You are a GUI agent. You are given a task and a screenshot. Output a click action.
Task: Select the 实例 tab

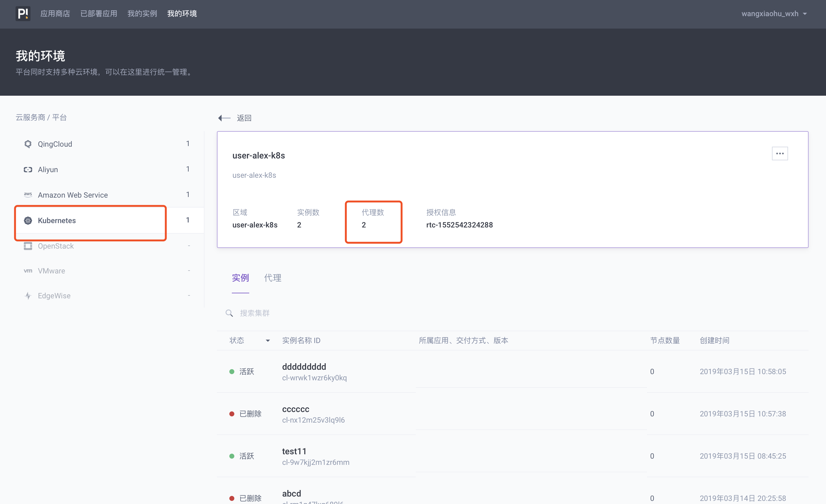pos(240,277)
